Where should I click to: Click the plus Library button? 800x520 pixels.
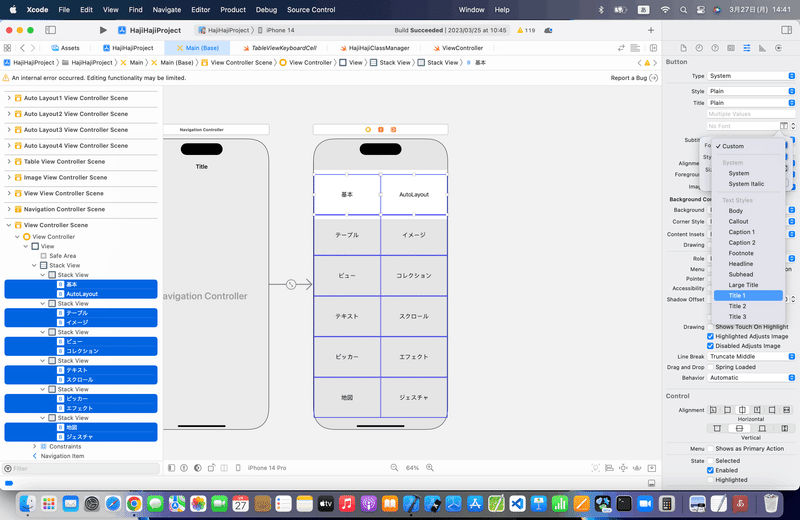[651, 30]
